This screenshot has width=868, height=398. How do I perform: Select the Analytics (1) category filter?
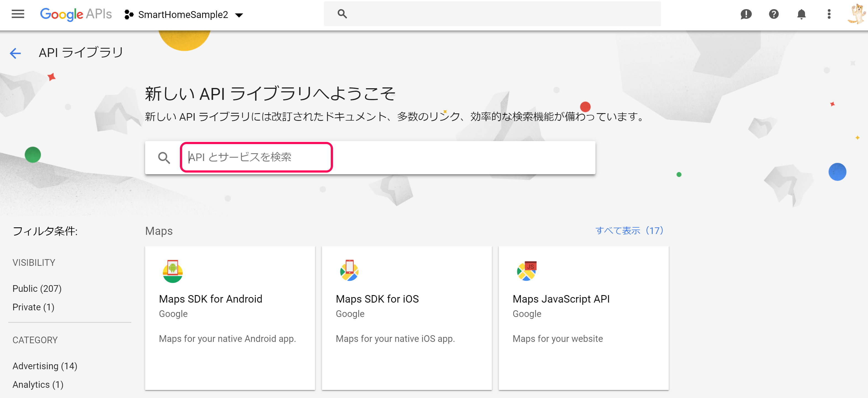[x=38, y=384]
